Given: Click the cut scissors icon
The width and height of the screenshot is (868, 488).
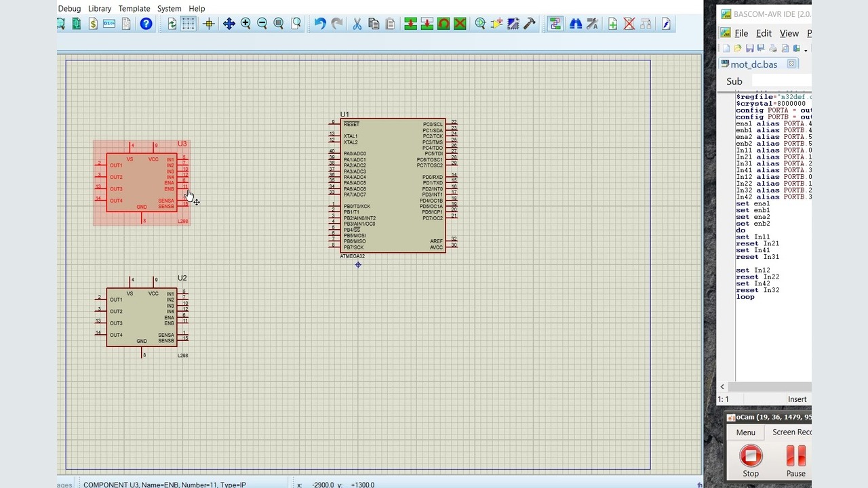Looking at the screenshot, I should tap(357, 24).
